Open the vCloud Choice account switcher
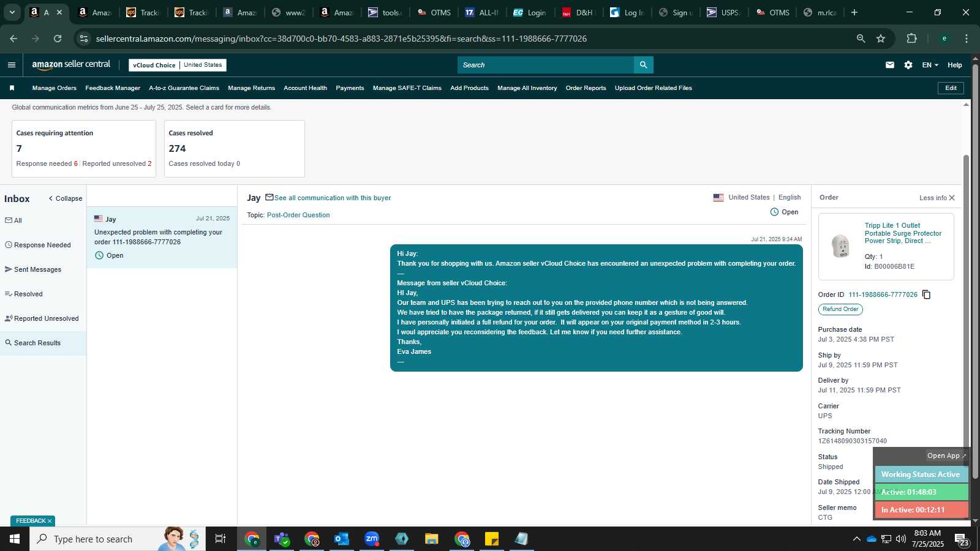This screenshot has width=980, height=551. [x=178, y=65]
